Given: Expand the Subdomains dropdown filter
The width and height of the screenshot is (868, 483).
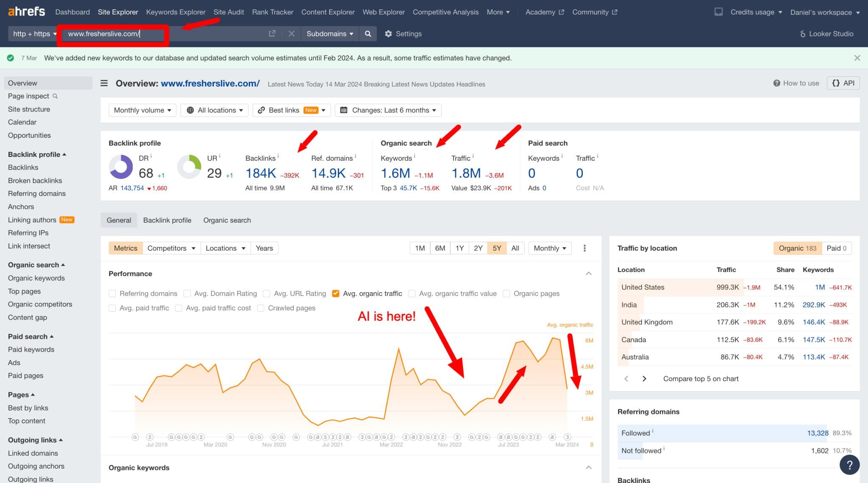Looking at the screenshot, I should tap(329, 34).
